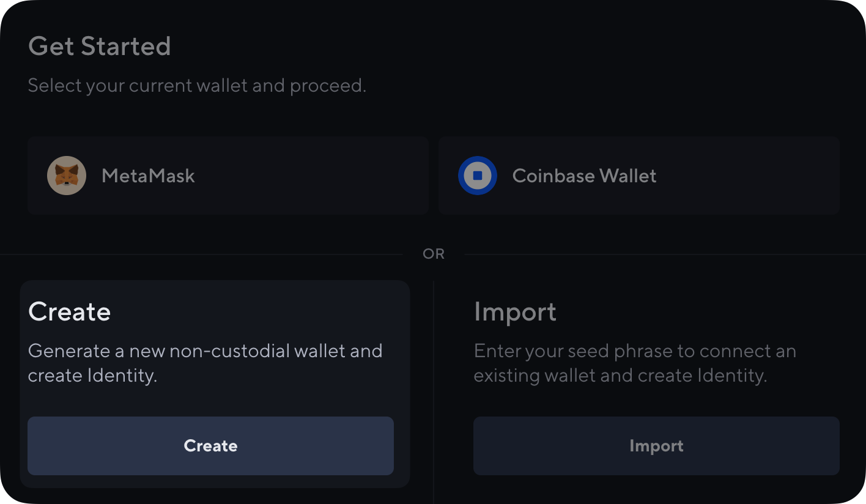Click the Create card heading
The image size is (866, 504).
click(69, 311)
